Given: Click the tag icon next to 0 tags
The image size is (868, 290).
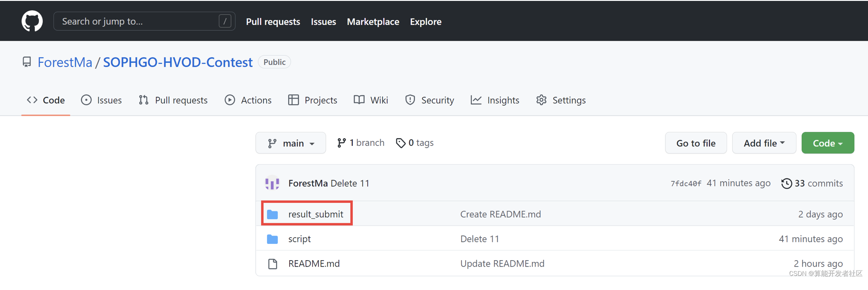Looking at the screenshot, I should click(400, 143).
